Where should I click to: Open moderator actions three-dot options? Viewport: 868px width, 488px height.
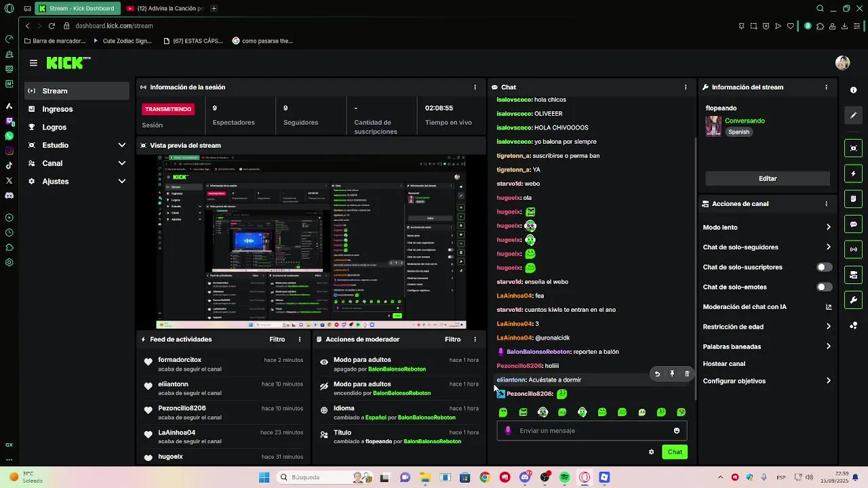[475, 340]
